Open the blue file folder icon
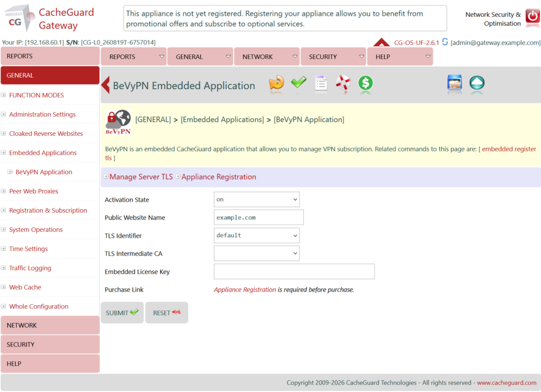 tap(454, 83)
